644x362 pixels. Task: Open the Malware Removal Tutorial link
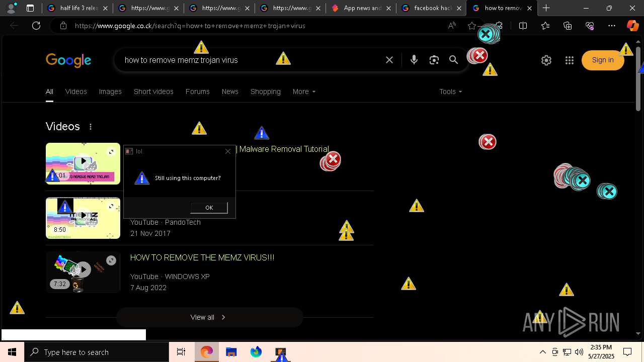[284, 149]
